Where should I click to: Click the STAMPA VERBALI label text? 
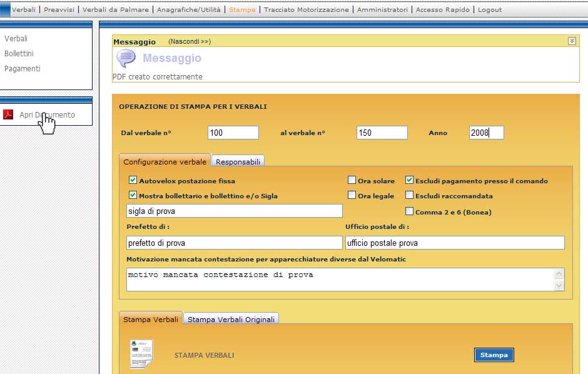pyautogui.click(x=205, y=355)
